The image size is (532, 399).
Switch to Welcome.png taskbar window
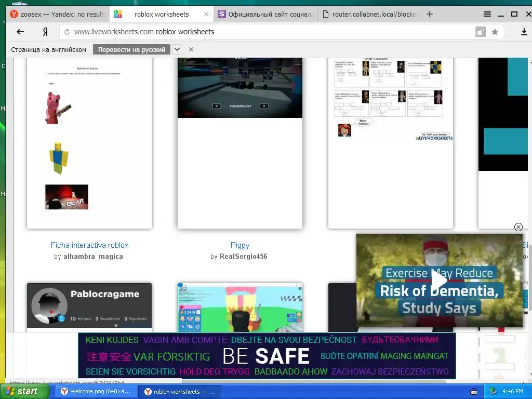(96, 392)
